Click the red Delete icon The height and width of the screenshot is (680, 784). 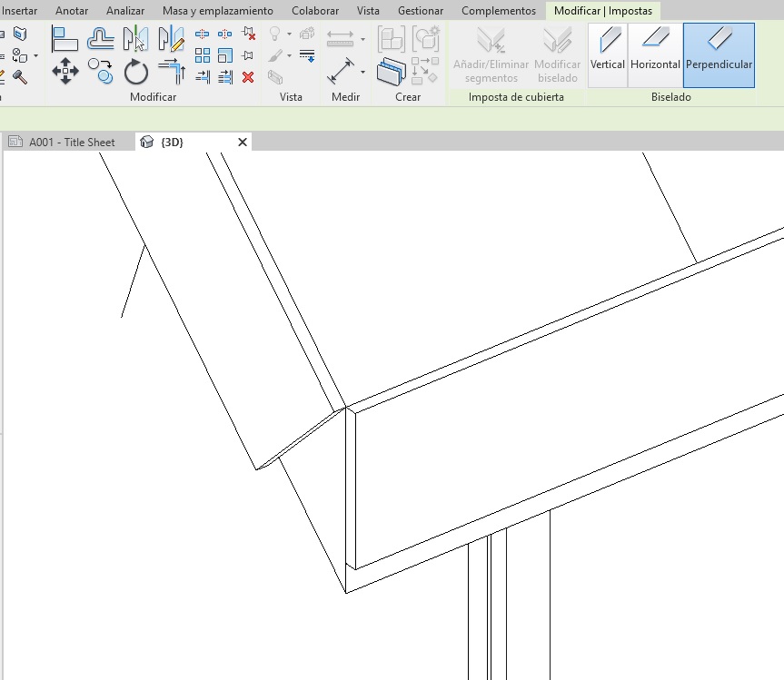pos(248,77)
